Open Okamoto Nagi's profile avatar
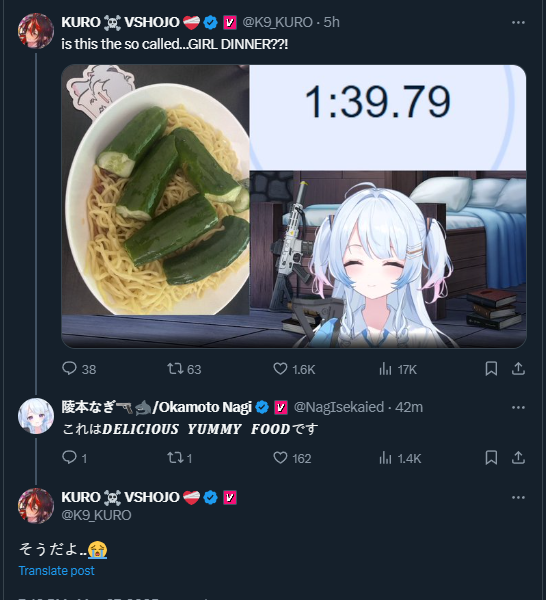Viewport: 546px width, 600px height. [36, 416]
